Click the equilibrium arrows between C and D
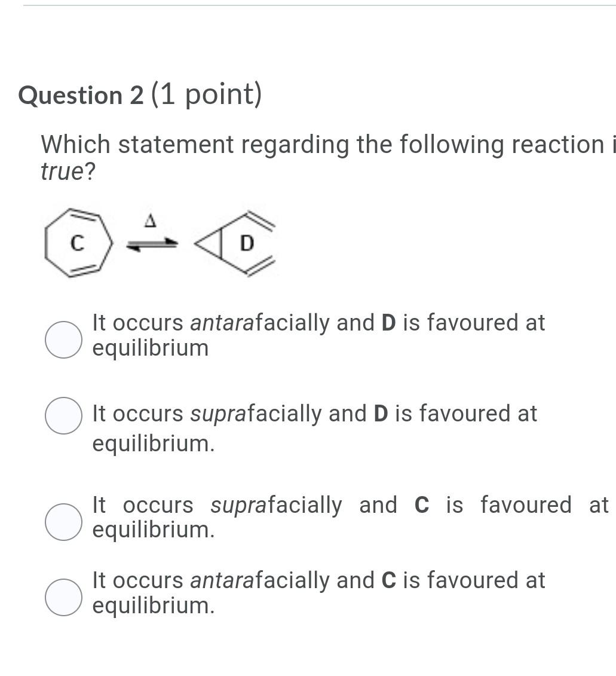This screenshot has width=616, height=676. 152,244
